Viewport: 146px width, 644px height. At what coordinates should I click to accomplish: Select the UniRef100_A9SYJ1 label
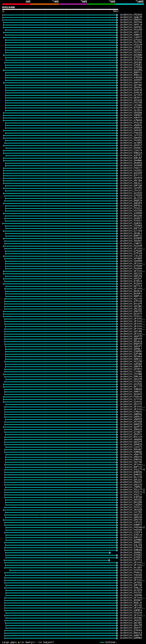coord(131,32)
